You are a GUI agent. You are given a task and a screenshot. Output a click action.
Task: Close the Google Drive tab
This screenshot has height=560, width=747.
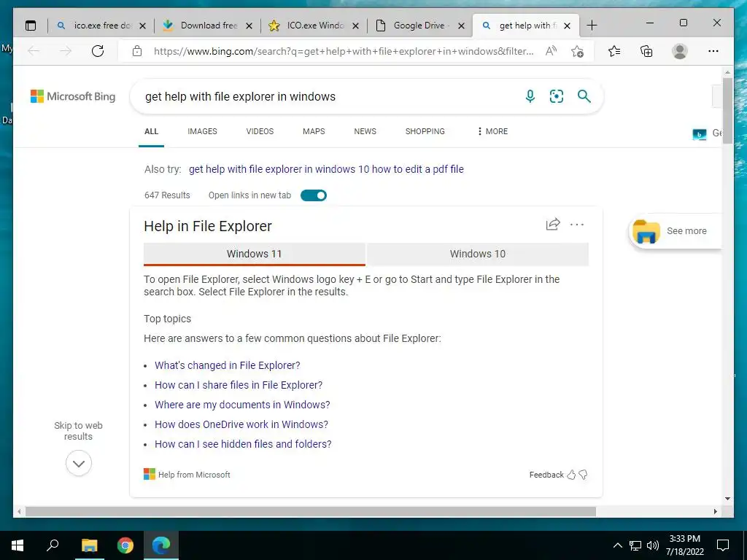pos(461,26)
